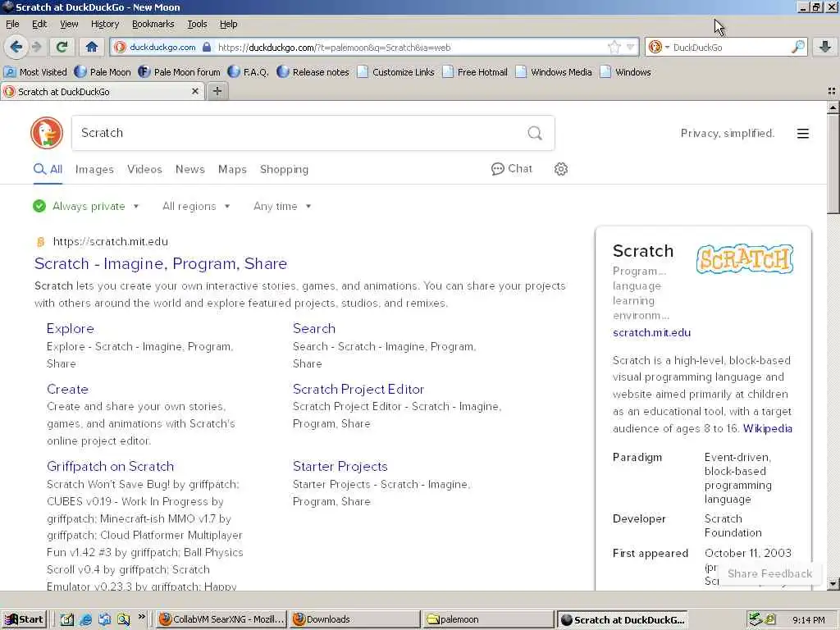Open the DuckDuckGo hamburger menu

802,134
